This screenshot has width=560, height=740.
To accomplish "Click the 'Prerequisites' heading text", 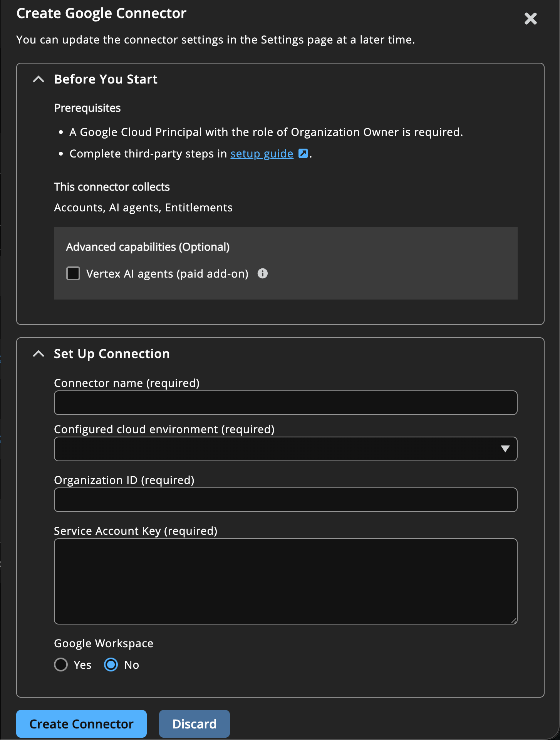I will (87, 108).
